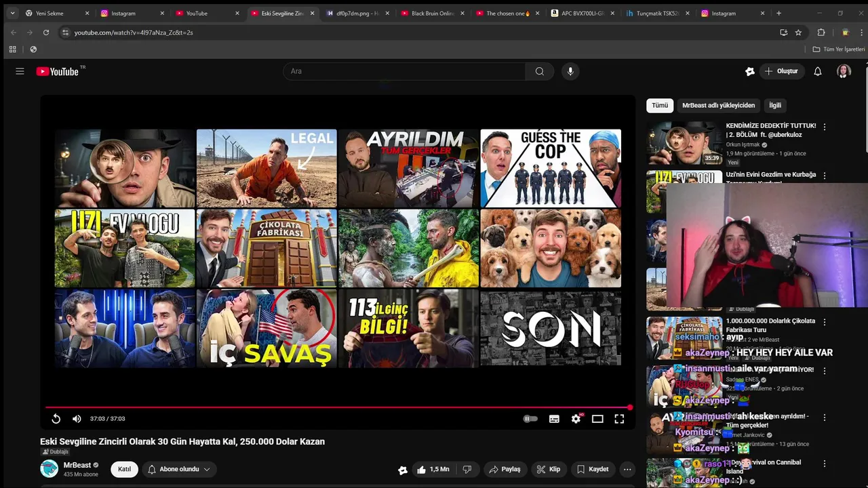This screenshot has width=868, height=488.
Task: Toggle the autoplay switch in player
Action: pos(530,419)
